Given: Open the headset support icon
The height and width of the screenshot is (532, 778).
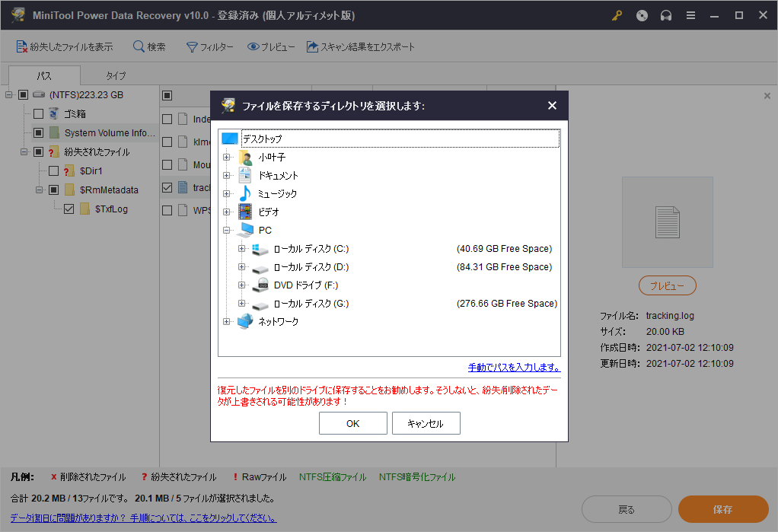Looking at the screenshot, I should point(666,15).
